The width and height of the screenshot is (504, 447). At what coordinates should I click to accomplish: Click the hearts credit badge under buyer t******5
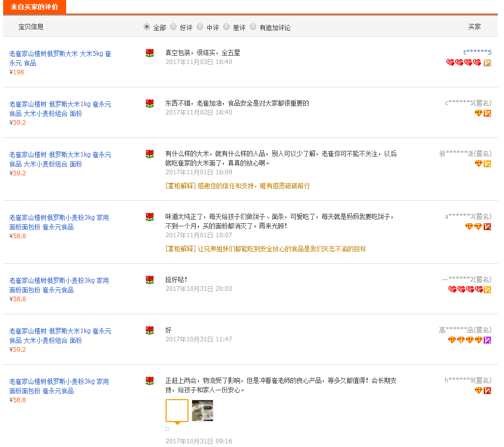[x=464, y=62]
